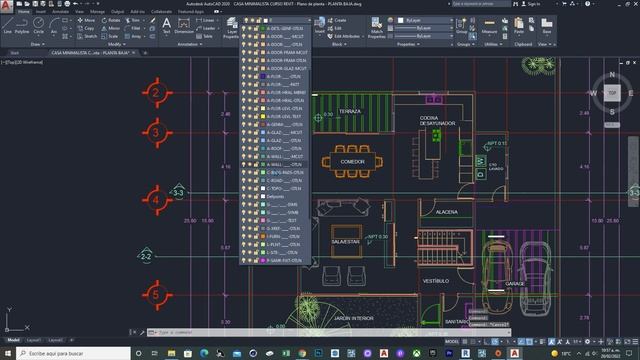The height and width of the screenshot is (360, 640).
Task: Click the Group tool
Action: [461, 25]
